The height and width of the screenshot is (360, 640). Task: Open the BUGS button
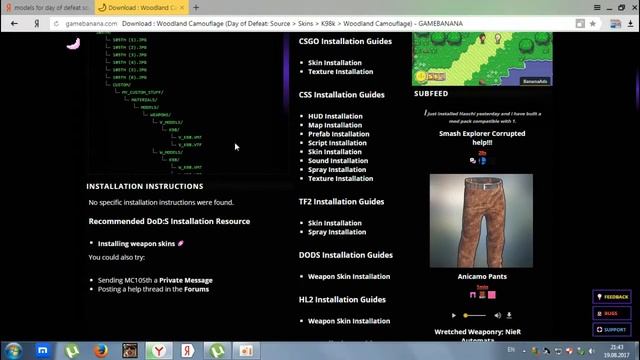(x=612, y=313)
